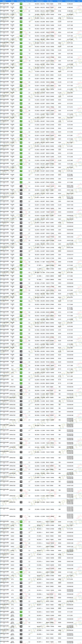Select PB petrol icon of M 266.960 row
The height and width of the screenshot is (644, 82).
click(x=21, y=11)
